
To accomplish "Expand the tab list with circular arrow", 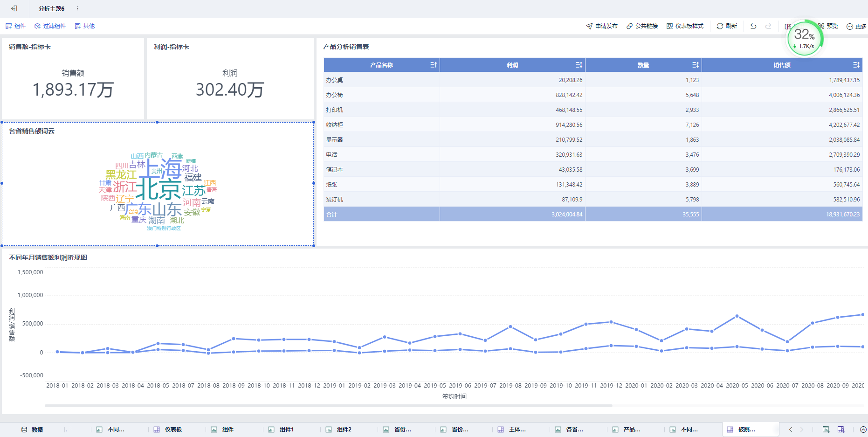I will (x=863, y=430).
